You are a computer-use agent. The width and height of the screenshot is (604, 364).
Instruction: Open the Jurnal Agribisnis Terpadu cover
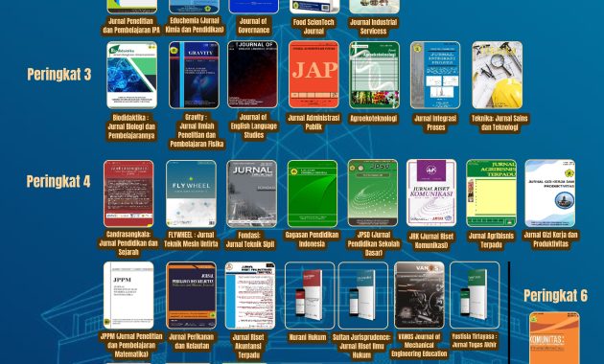(492, 193)
